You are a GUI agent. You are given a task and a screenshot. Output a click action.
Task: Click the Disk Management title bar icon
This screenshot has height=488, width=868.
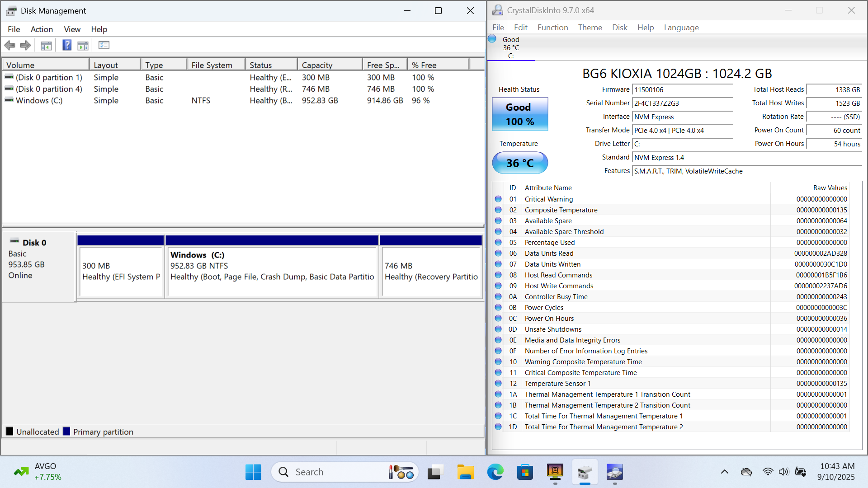(12, 11)
